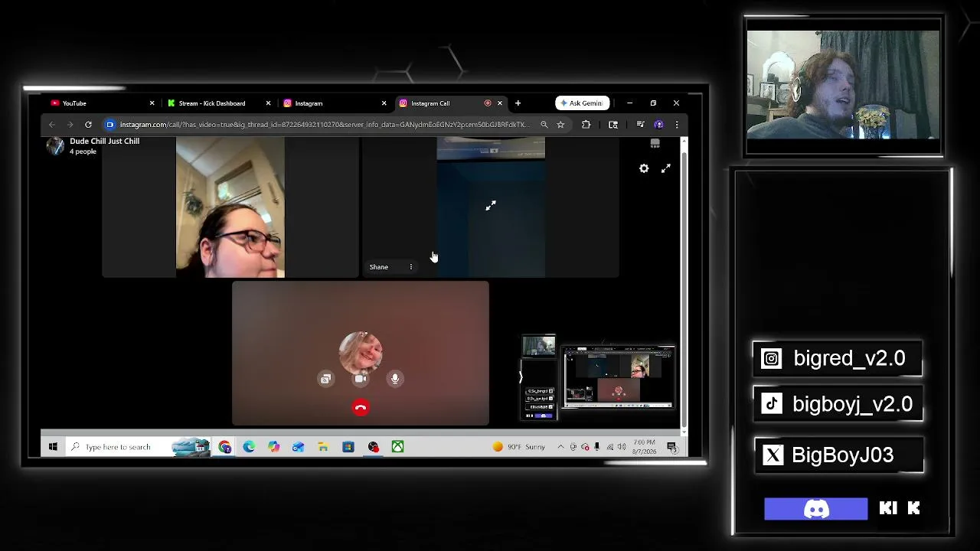980x551 pixels.
Task: Click the glasses-wearing participant's video tile
Action: (230, 207)
